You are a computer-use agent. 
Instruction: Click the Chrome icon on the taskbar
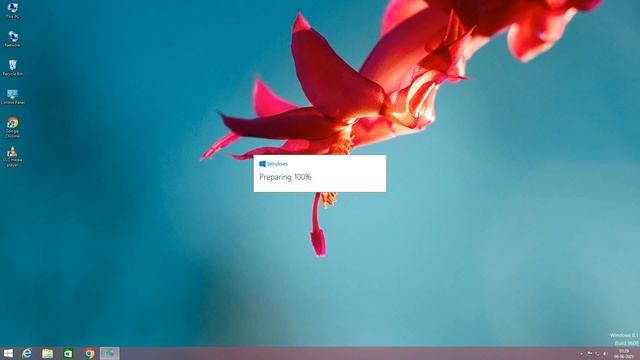click(x=89, y=353)
